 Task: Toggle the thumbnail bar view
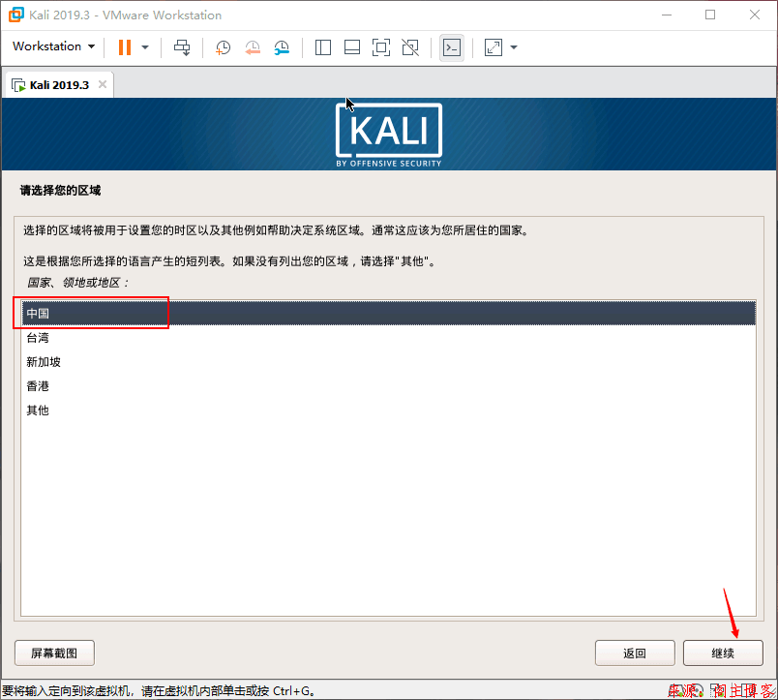[x=352, y=47]
